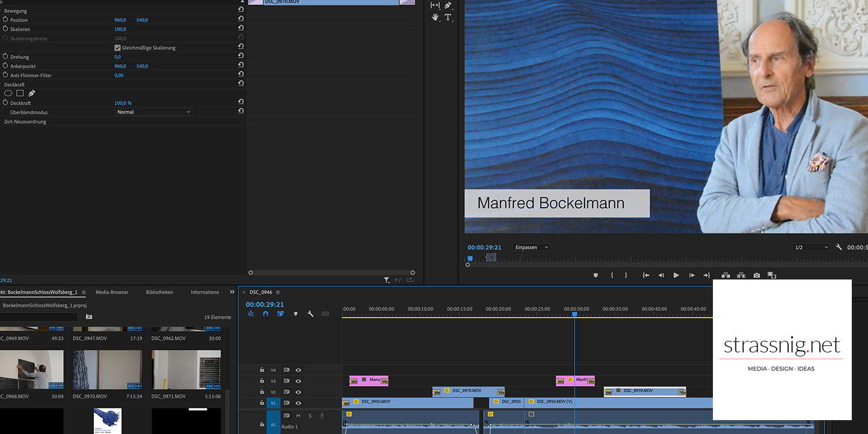Mute audio track A1
This screenshot has height=434, width=868.
point(299,415)
